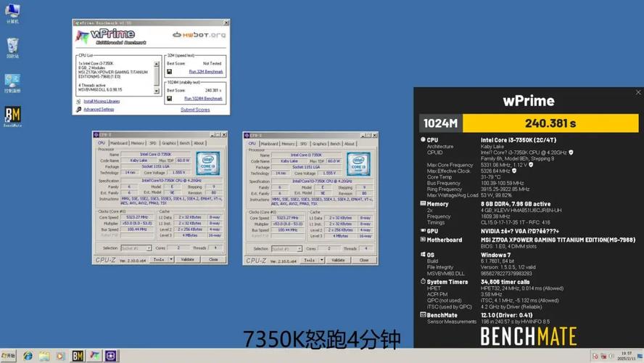
Task: Click the 240.381 s score bar in BenchMate
Action: 550,123
